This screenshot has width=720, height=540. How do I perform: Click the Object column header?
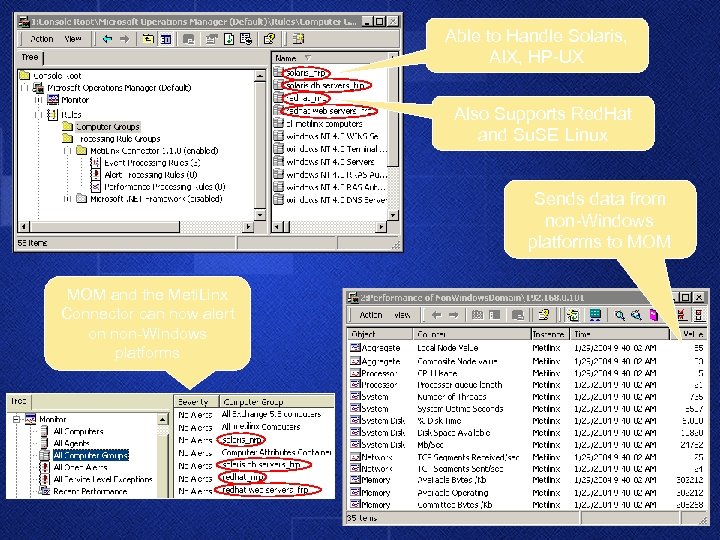[379, 334]
